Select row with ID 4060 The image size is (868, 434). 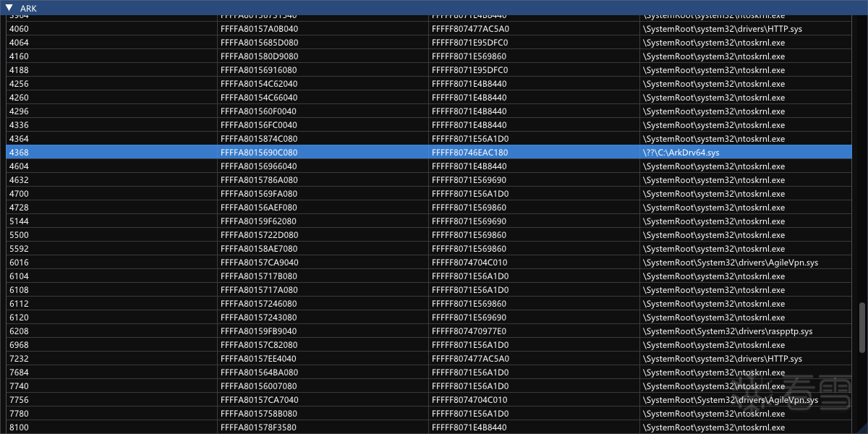point(19,29)
